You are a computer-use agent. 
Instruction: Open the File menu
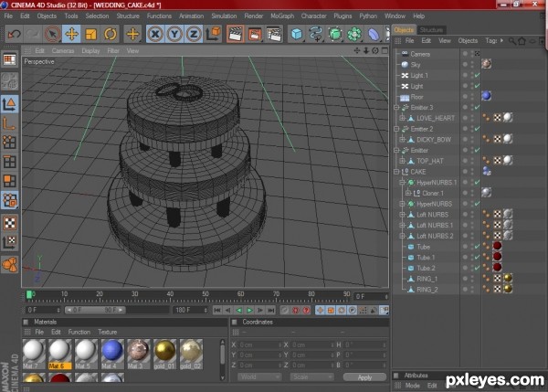(x=8, y=16)
